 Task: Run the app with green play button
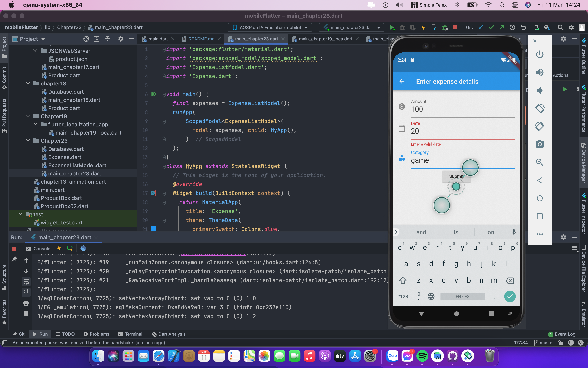coord(392,28)
